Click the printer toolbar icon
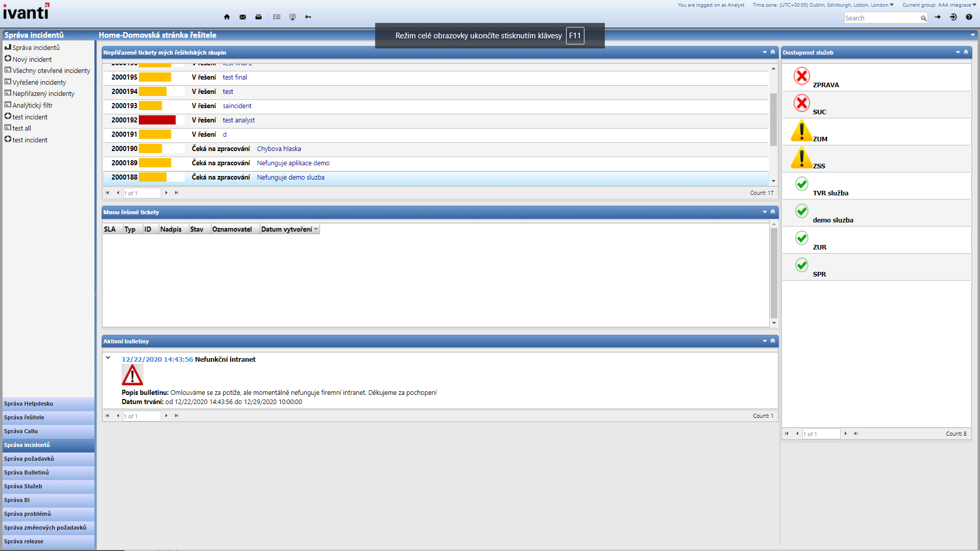 (x=258, y=17)
